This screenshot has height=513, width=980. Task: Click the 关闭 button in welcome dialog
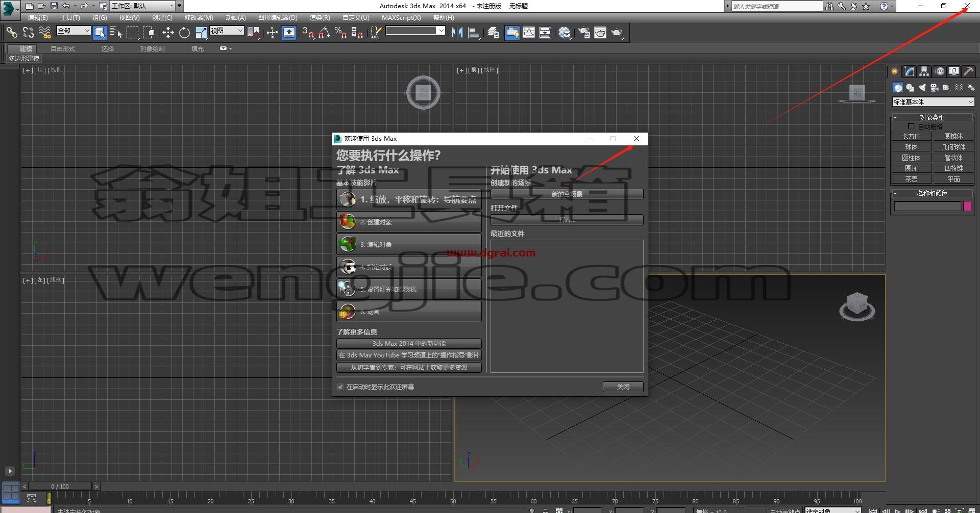(x=623, y=387)
